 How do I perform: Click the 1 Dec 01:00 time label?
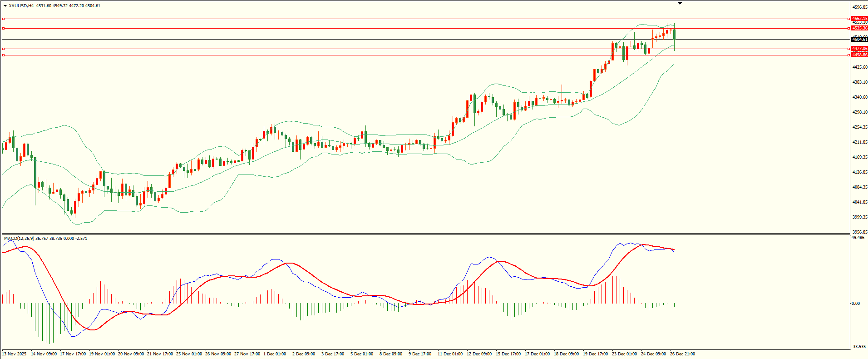point(275,354)
